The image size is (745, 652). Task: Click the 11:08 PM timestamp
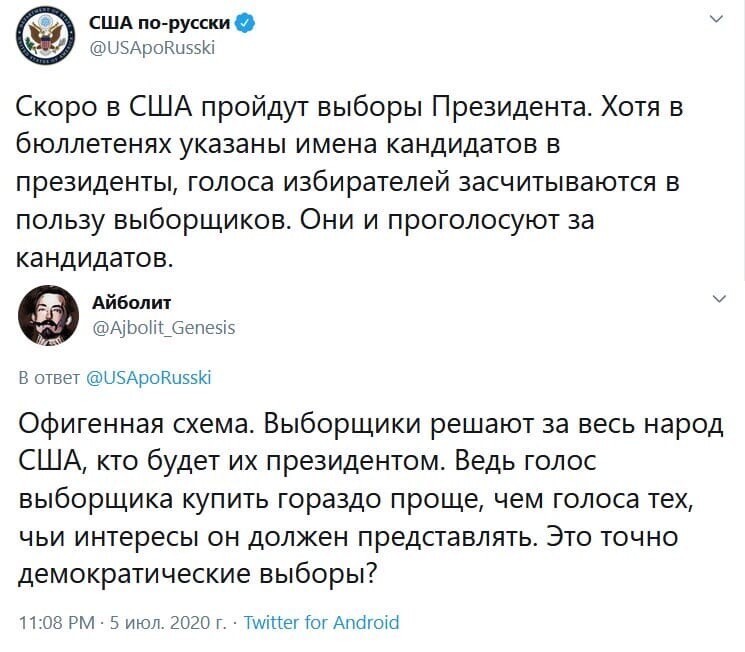click(x=57, y=623)
